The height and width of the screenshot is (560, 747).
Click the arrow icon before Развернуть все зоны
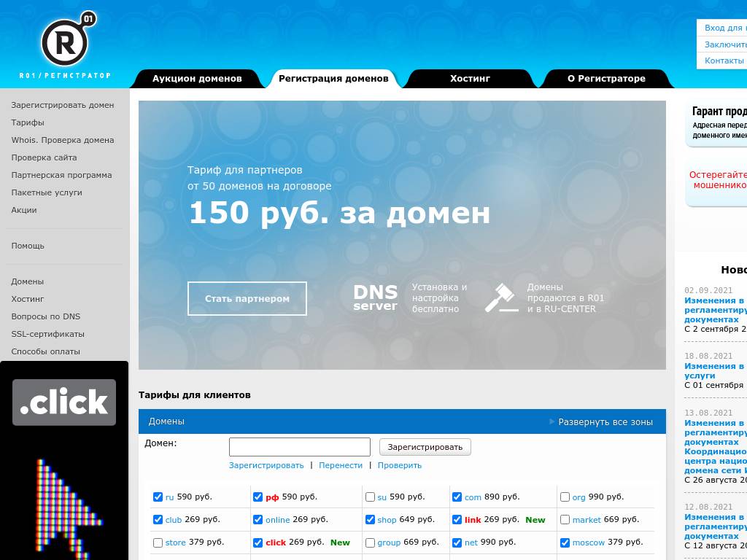click(x=552, y=421)
